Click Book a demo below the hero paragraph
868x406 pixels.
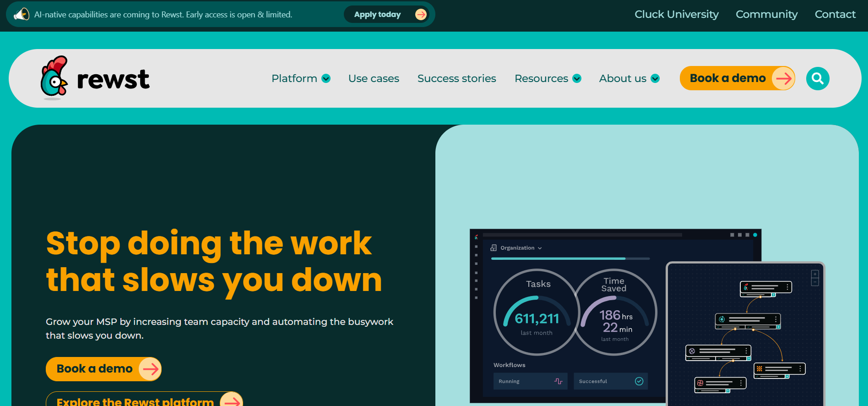[103, 369]
